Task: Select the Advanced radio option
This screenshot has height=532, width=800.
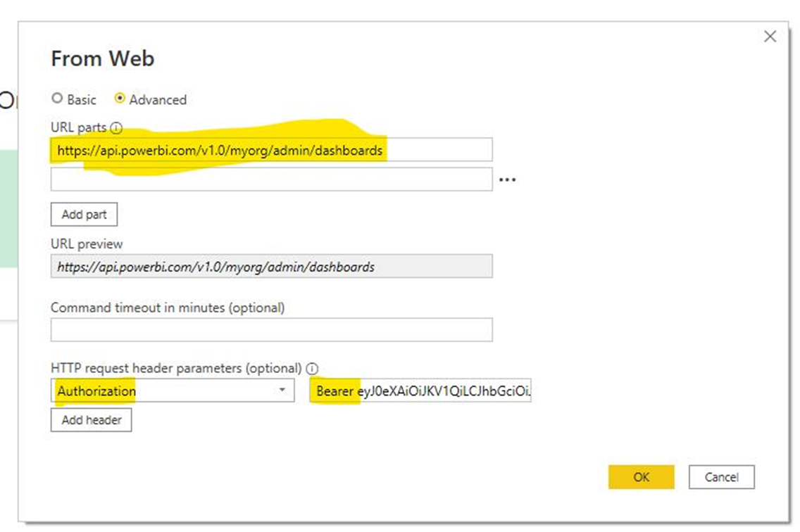Action: (x=120, y=99)
